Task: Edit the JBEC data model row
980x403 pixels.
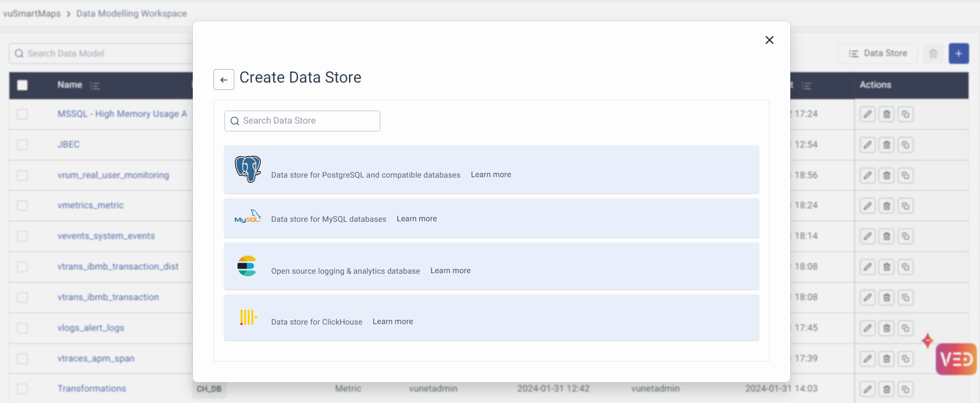Action: [867, 145]
